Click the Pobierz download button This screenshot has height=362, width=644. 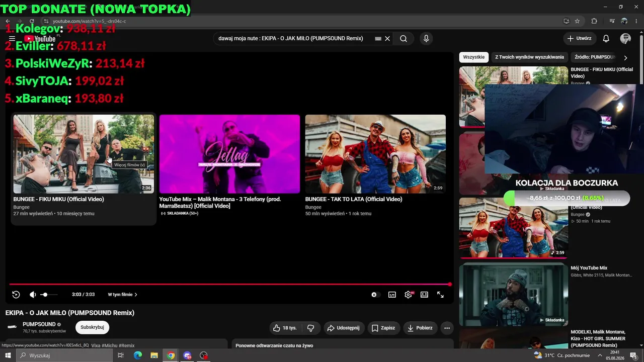click(x=420, y=328)
